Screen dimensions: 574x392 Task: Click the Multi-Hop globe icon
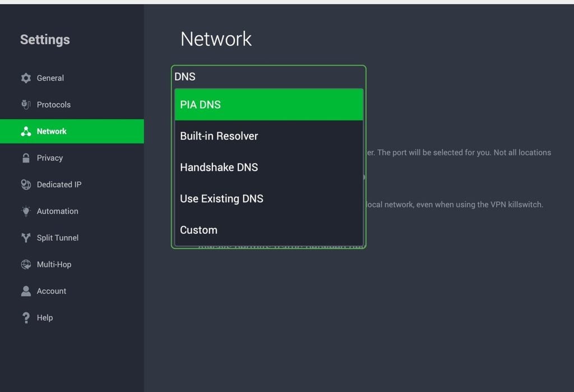click(x=26, y=265)
